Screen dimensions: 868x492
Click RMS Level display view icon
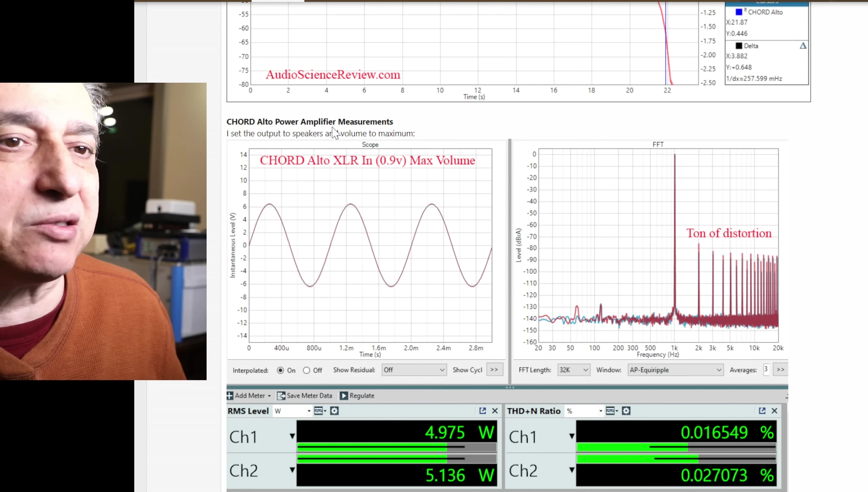[320, 411]
